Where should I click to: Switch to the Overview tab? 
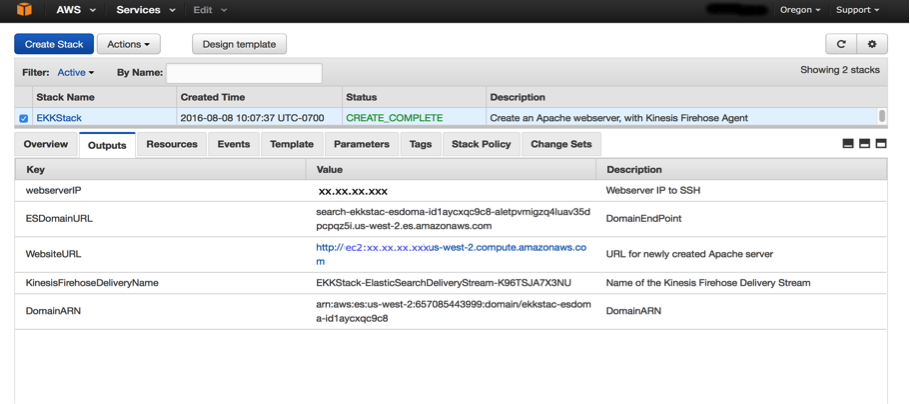46,144
